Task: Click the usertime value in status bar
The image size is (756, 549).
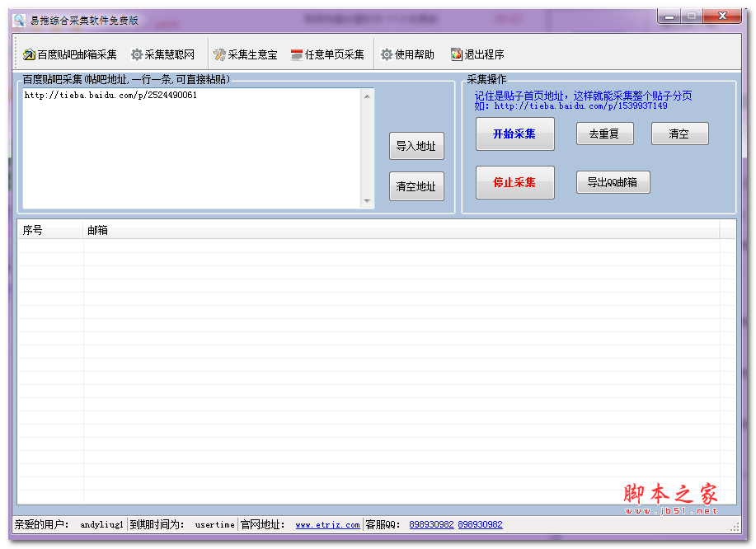Action: coord(214,525)
